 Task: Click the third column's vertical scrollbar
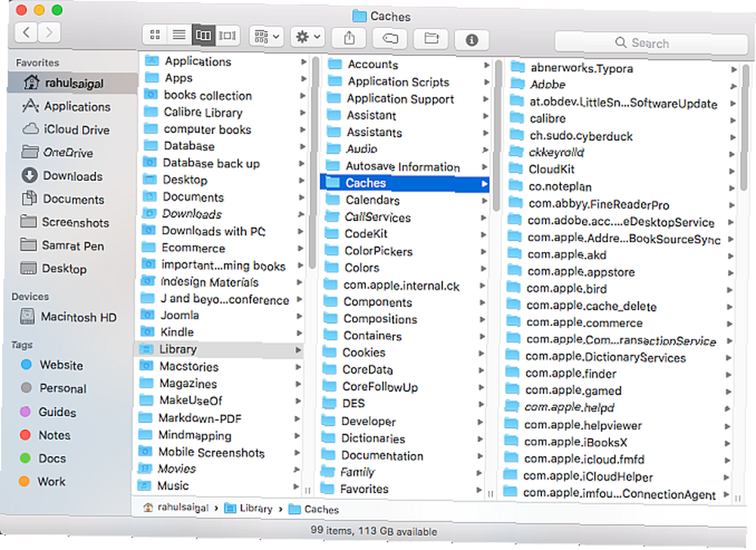click(745, 128)
